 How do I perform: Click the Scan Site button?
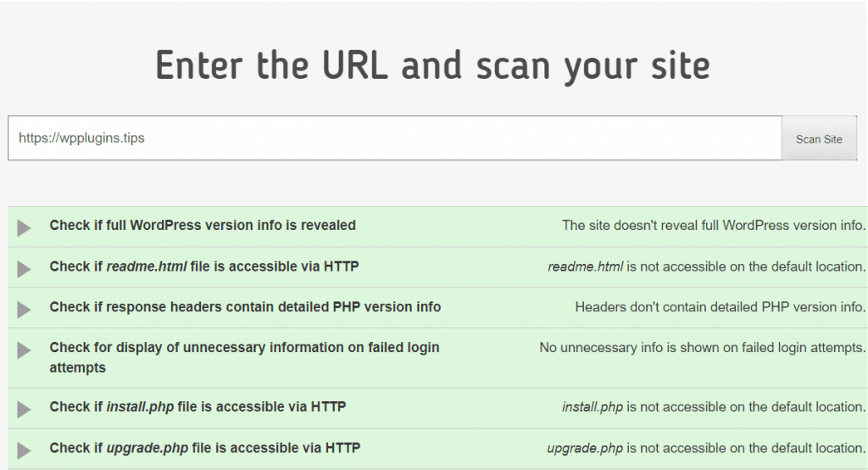pyautogui.click(x=819, y=139)
